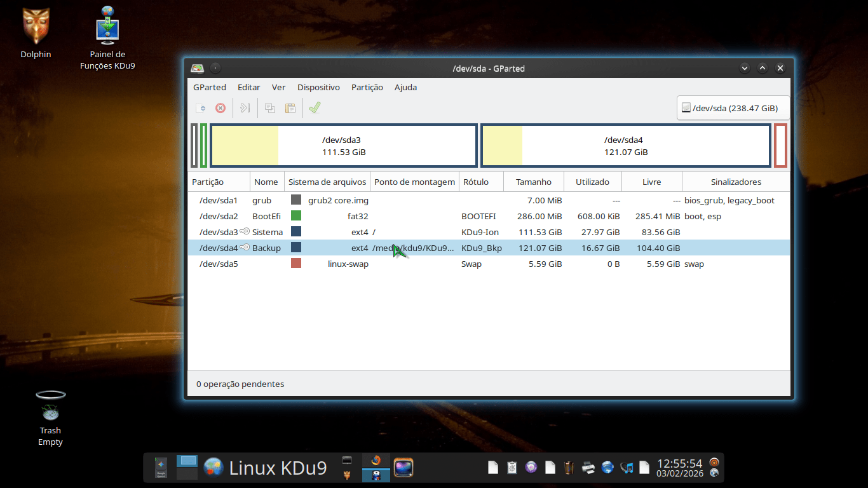The image size is (868, 488).
Task: Click the Delete partition toolbar icon
Action: point(220,108)
